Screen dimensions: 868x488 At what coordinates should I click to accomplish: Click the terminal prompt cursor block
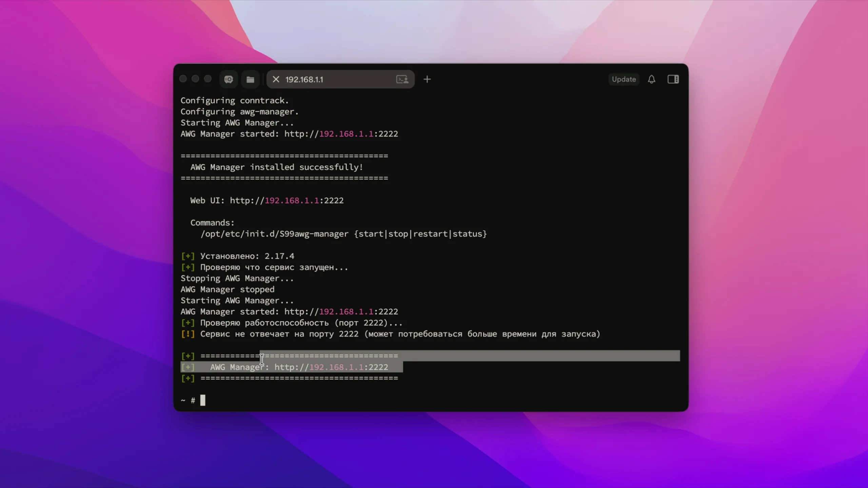203,400
